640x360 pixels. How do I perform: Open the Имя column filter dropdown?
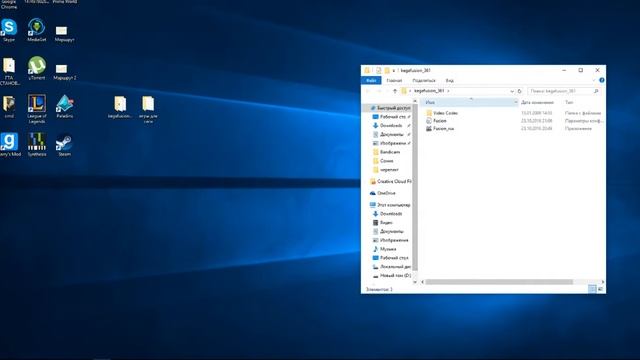(516, 102)
